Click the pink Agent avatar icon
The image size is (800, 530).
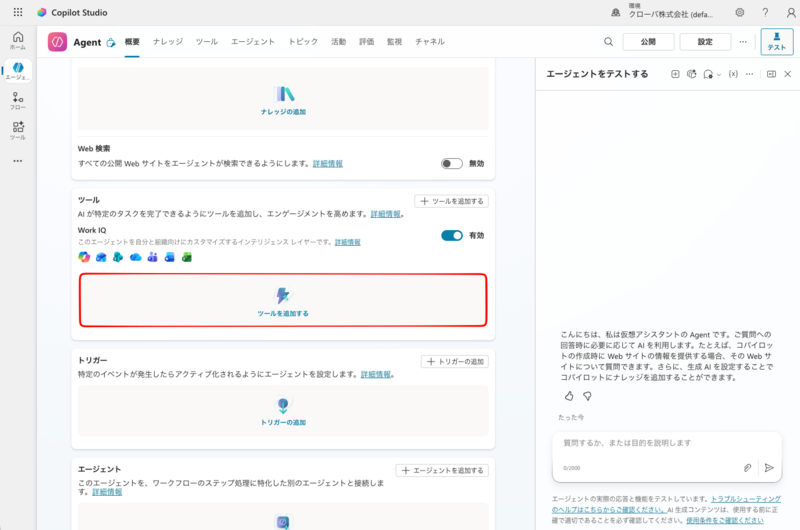[x=57, y=42]
